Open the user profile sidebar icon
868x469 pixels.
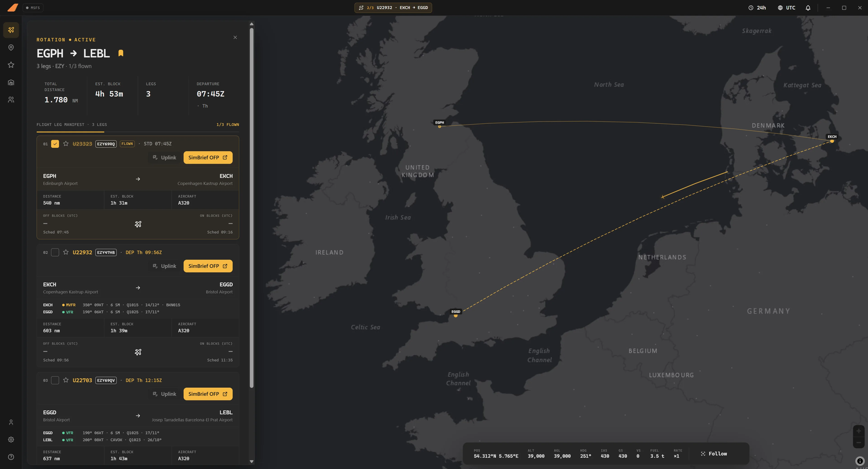pyautogui.click(x=11, y=422)
